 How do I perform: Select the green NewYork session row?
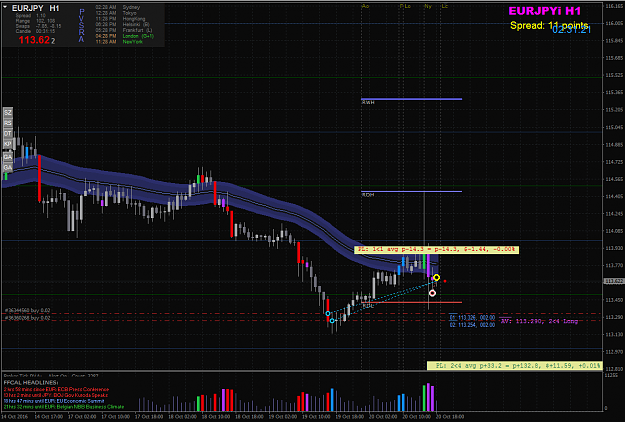[x=119, y=41]
